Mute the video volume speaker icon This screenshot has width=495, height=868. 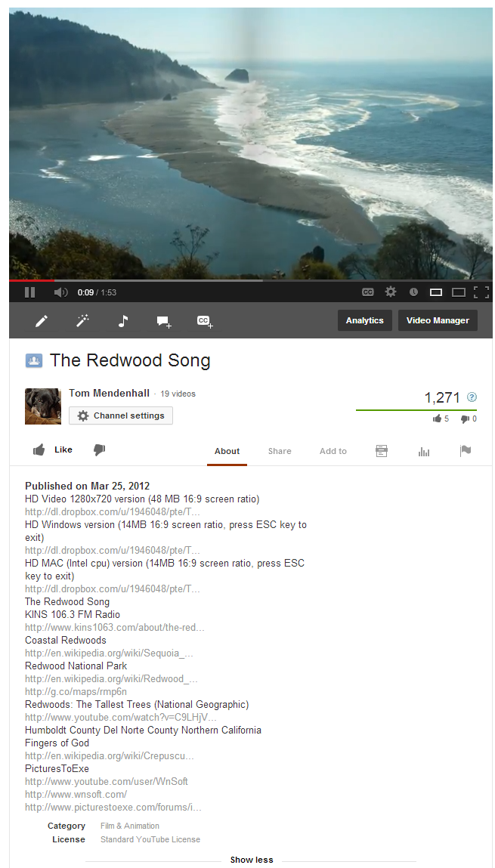(x=61, y=292)
